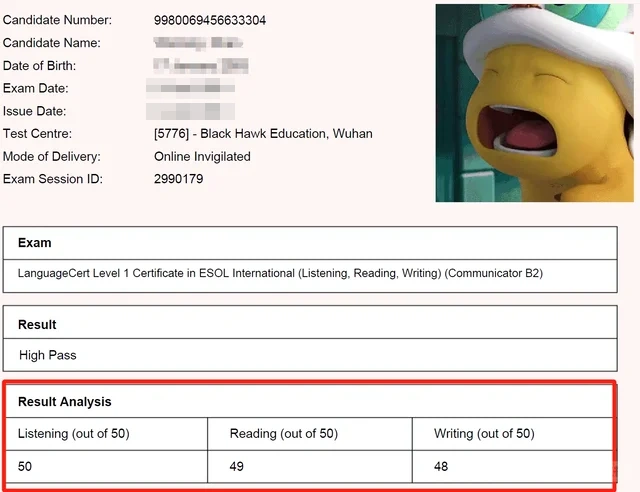Select the 'High Pass' result value
The width and height of the screenshot is (640, 492).
(x=48, y=355)
